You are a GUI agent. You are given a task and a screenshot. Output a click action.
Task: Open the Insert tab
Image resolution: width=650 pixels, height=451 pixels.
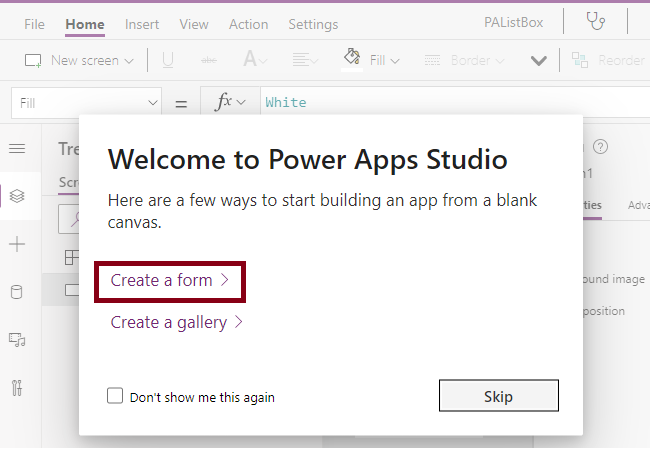[x=142, y=24]
